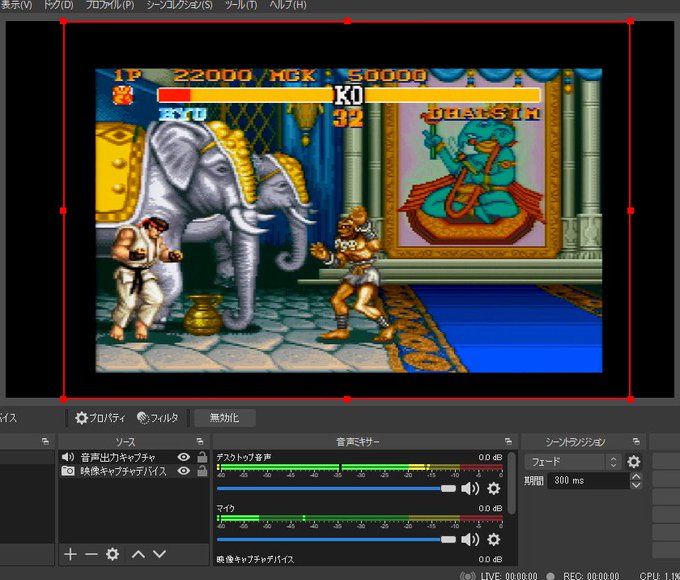680x580 pixels.
Task: Move selected source down
Action: pos(160,554)
